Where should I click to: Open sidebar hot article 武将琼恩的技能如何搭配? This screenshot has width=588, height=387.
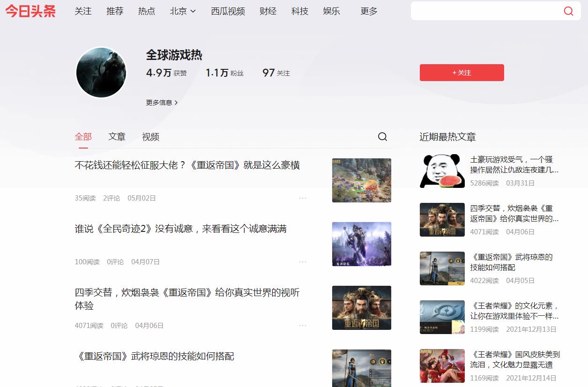512,262
